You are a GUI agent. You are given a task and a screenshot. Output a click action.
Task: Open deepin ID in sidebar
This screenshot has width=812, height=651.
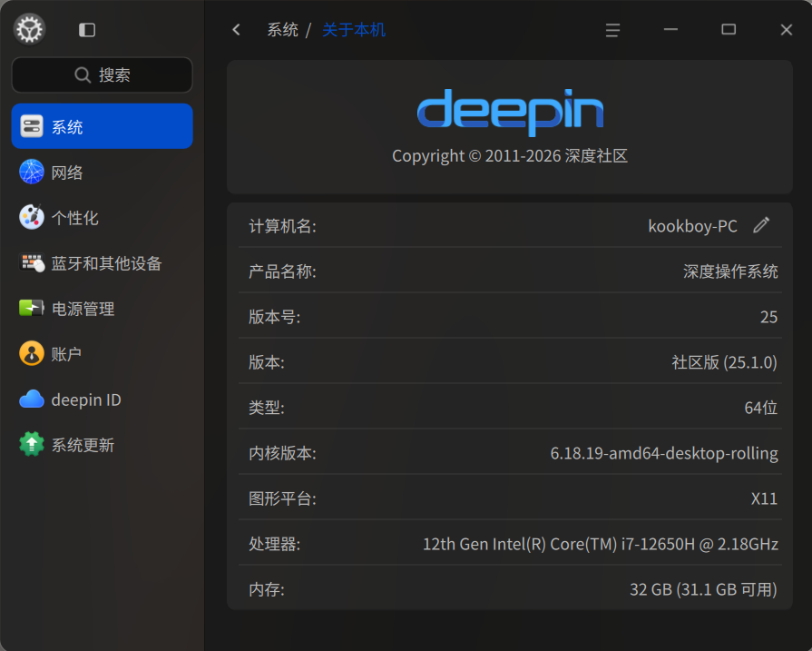point(102,399)
